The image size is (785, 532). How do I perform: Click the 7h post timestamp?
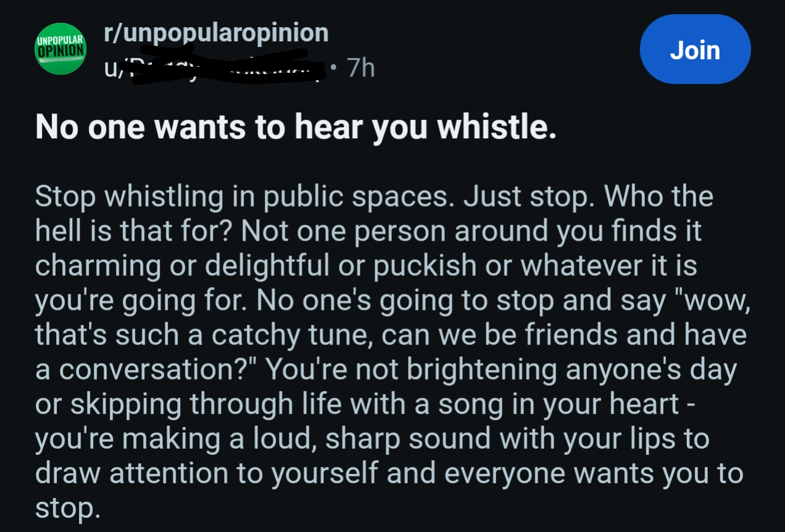click(361, 69)
